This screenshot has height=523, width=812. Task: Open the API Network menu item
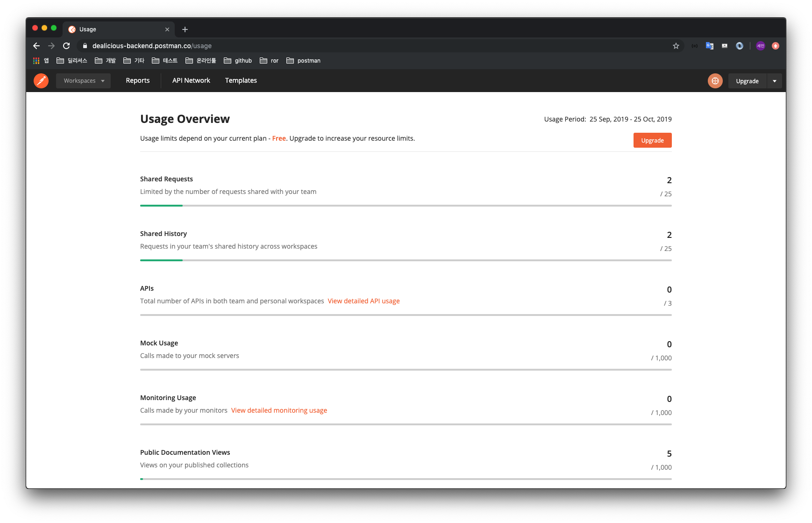click(x=191, y=80)
